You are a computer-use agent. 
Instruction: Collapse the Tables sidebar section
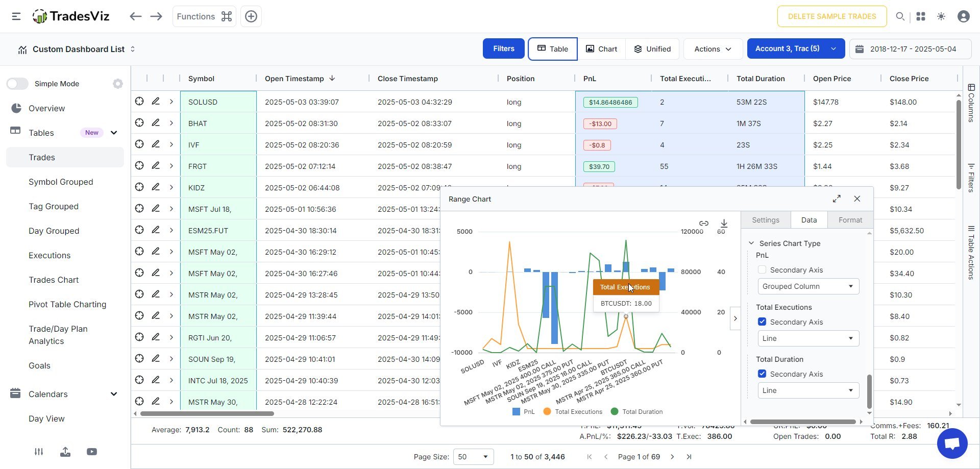(114, 133)
